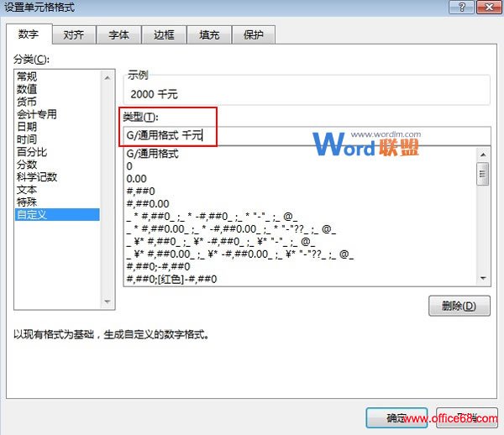Choose format _ * #,##0.00_ ;_ * -#,##0.00_ ;_ * "-"??_ ;_ @_

coord(300,229)
